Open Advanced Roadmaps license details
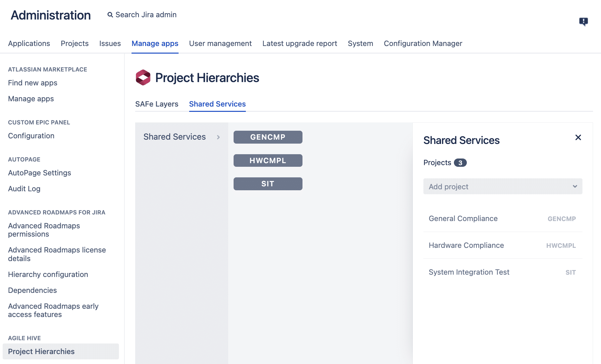The height and width of the screenshot is (364, 601). (x=57, y=254)
